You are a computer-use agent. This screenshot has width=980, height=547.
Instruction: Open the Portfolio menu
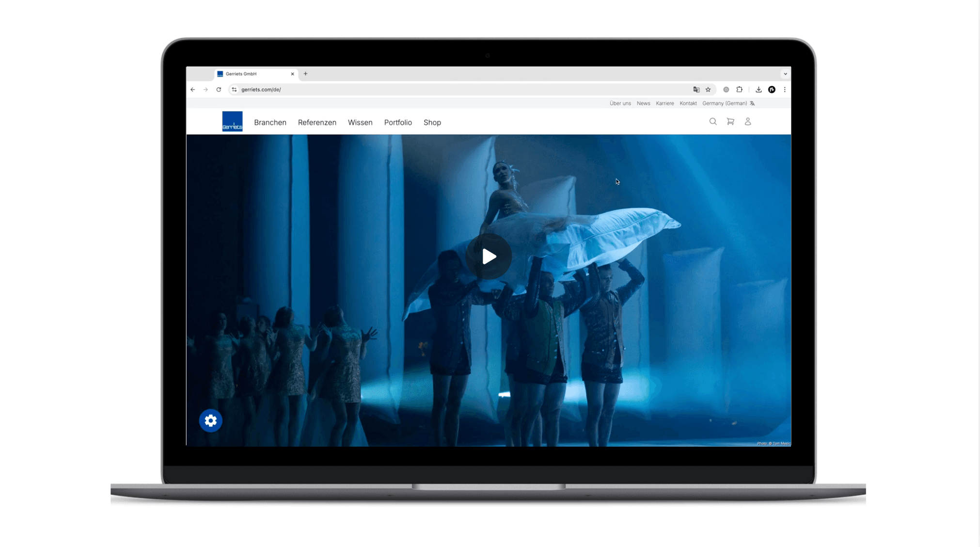pyautogui.click(x=397, y=123)
